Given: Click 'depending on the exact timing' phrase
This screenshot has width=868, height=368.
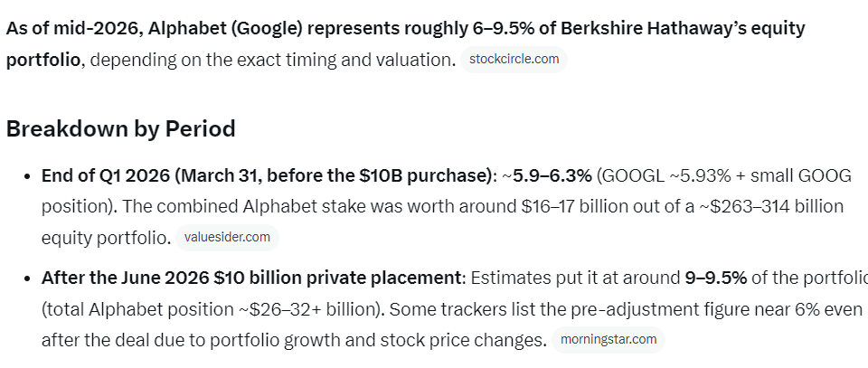Looking at the screenshot, I should coord(213,59).
